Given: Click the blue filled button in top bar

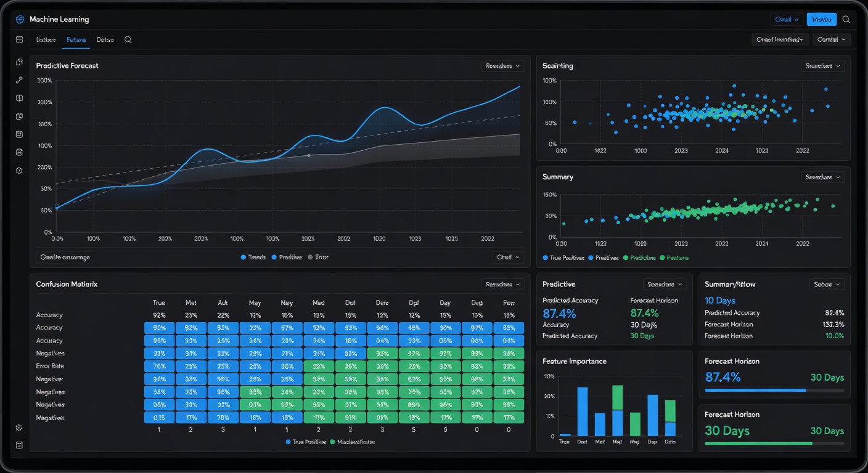Looking at the screenshot, I should (x=821, y=20).
